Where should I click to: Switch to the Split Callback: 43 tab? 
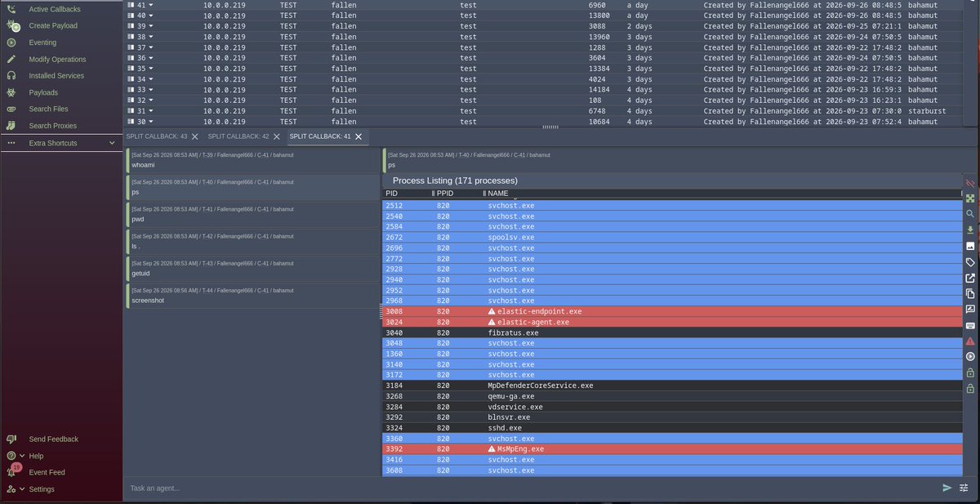point(157,136)
